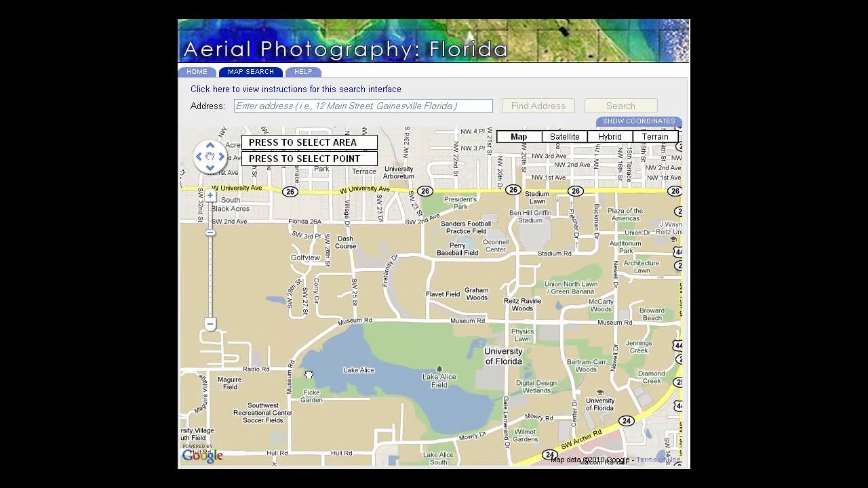
Task: Click the Aerial Photography: Florida banner title
Action: [346, 49]
